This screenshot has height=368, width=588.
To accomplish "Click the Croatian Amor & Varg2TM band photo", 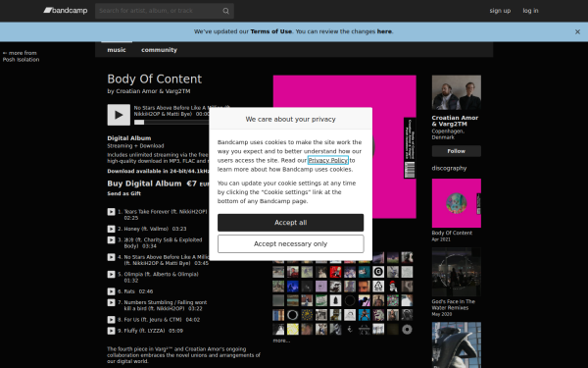I will (x=457, y=92).
